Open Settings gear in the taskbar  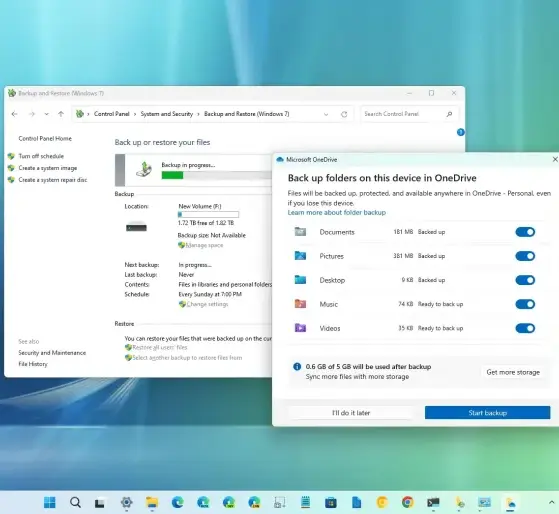pyautogui.click(x=126, y=502)
